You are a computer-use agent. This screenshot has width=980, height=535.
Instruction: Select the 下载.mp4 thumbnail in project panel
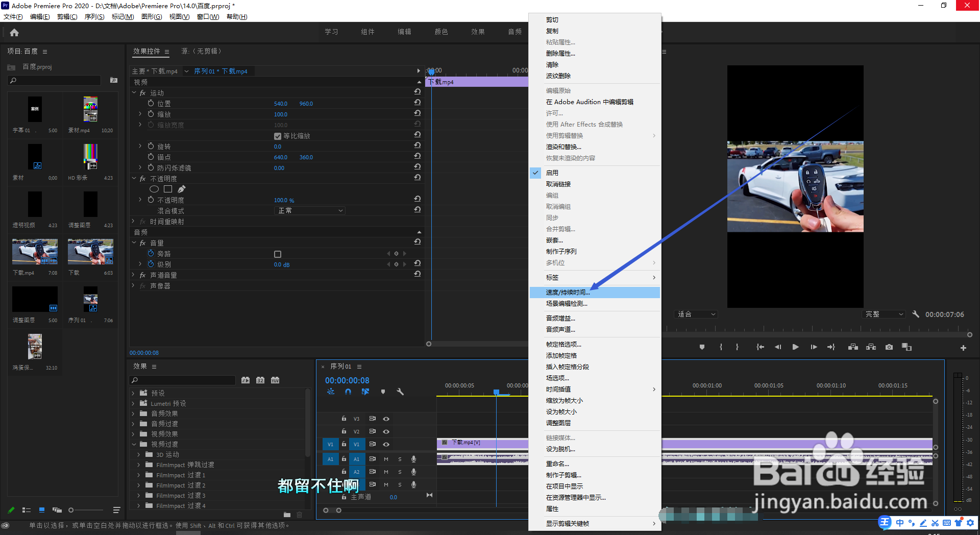35,252
